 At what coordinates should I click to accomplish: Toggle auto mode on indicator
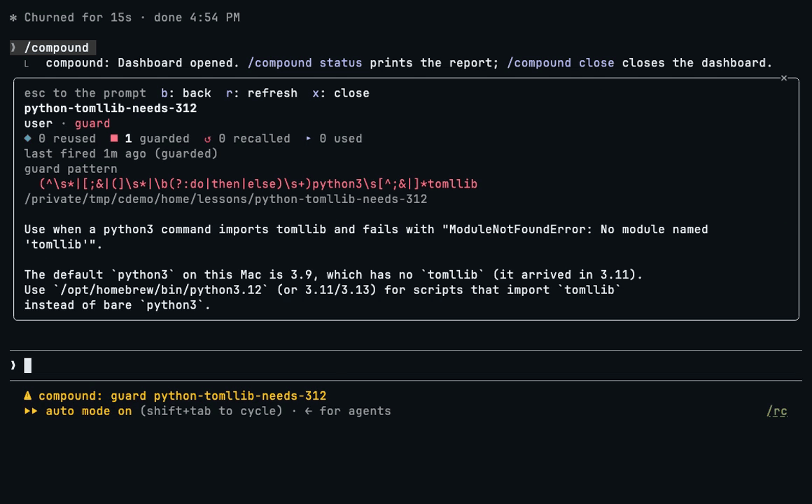(x=89, y=411)
